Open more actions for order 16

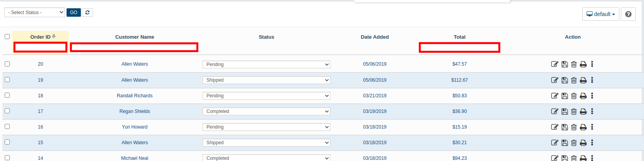click(592, 127)
